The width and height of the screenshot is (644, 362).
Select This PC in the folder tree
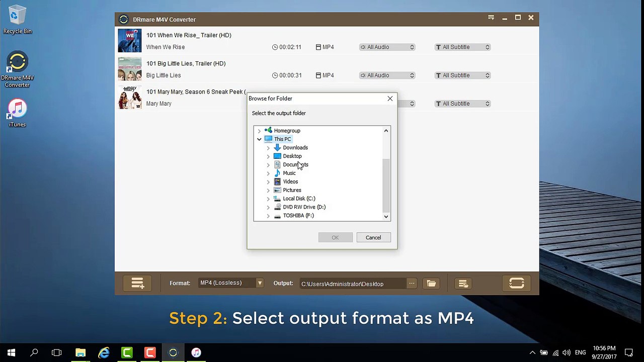pyautogui.click(x=282, y=139)
